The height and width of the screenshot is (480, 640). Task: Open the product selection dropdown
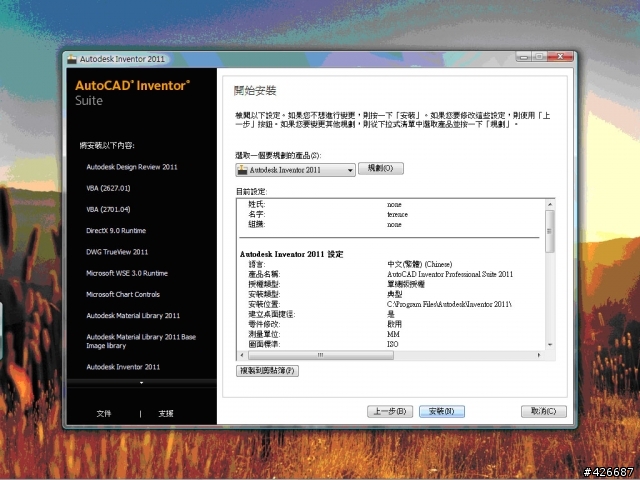click(x=295, y=170)
